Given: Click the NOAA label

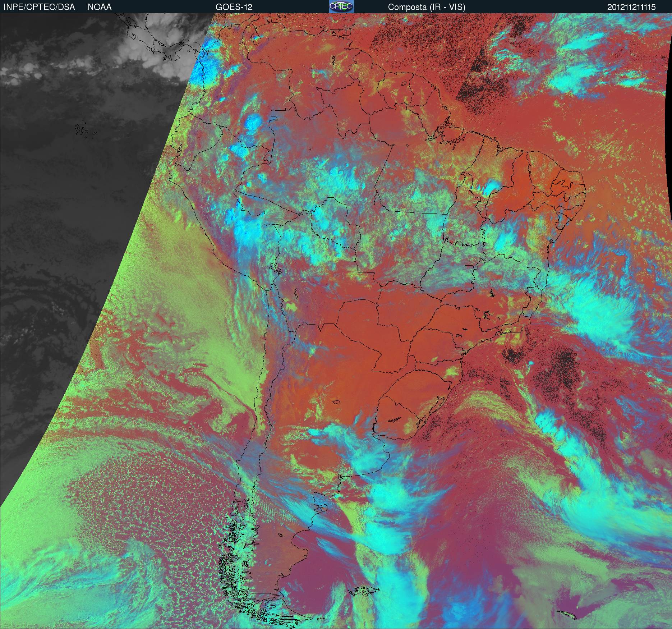Looking at the screenshot, I should tap(100, 7).
